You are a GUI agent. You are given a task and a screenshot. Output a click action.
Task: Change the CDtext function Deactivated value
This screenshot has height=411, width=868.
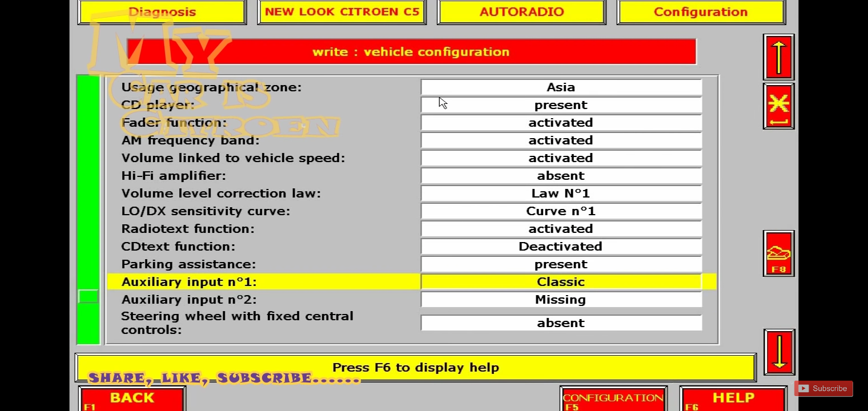coord(561,247)
